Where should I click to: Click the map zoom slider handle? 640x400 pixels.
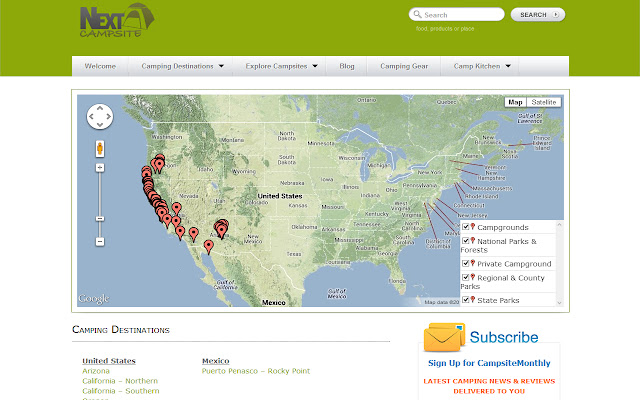100,219
